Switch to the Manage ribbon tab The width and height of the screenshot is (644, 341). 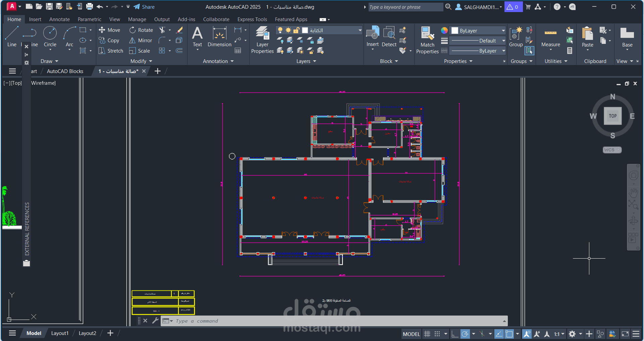tap(137, 19)
